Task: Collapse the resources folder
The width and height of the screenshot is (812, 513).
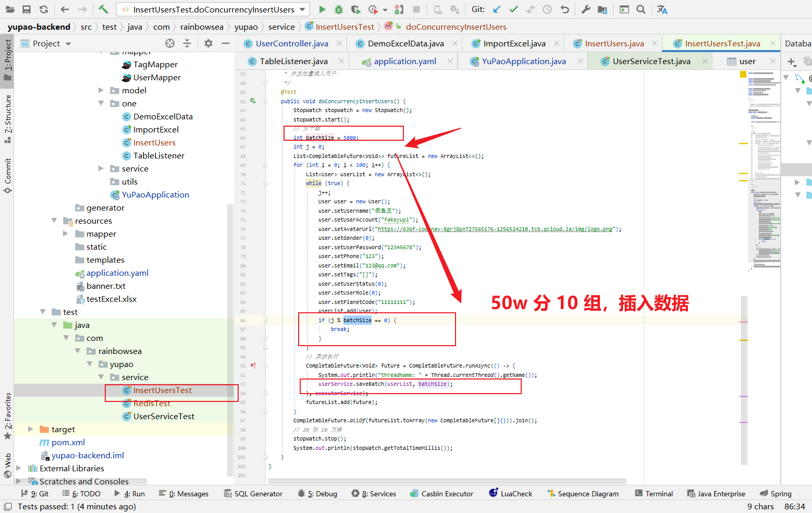Action: click(54, 221)
